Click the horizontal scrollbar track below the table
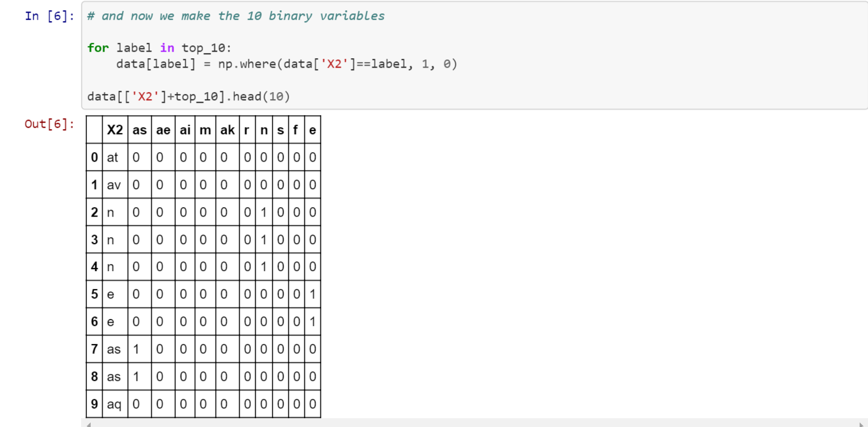 [476, 424]
